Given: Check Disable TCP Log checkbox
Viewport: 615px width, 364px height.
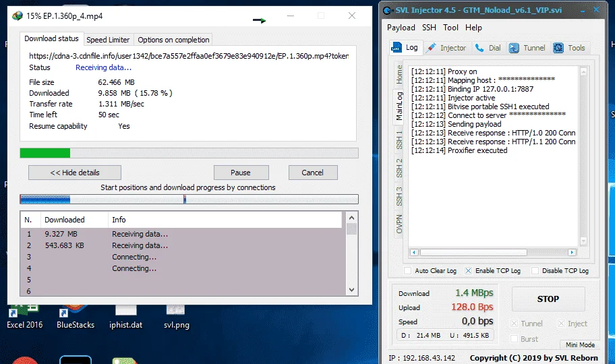Looking at the screenshot, I should pos(535,271).
